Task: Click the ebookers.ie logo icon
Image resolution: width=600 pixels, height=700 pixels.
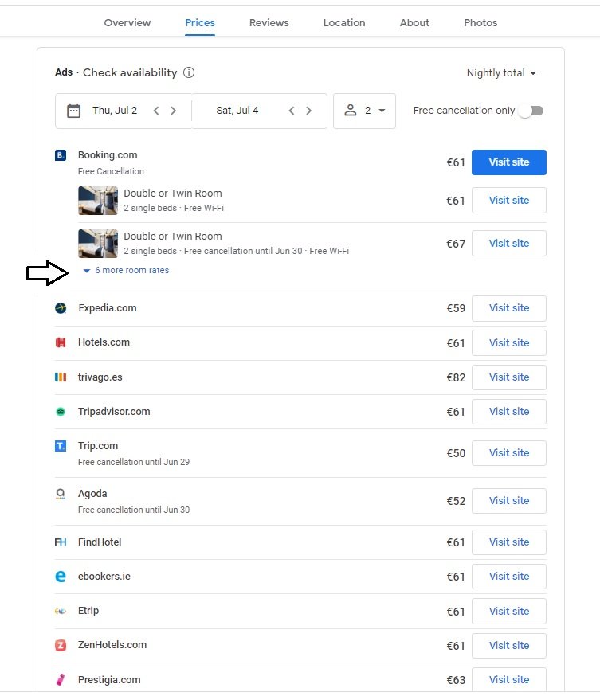Action: (61, 577)
